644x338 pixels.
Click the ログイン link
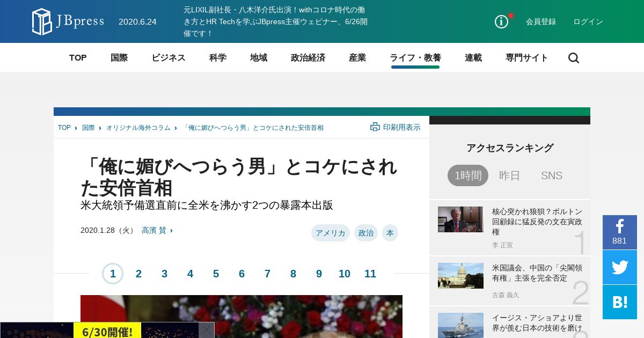pos(588,21)
